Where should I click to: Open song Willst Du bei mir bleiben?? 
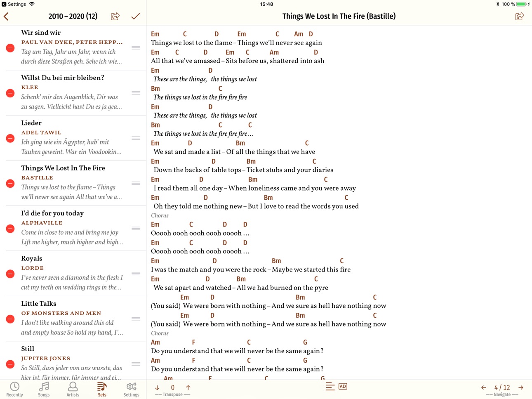tap(72, 92)
